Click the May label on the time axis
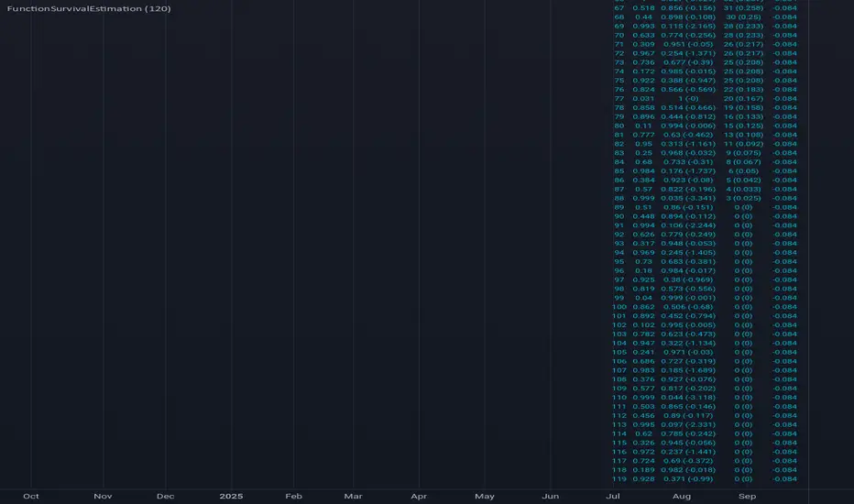The image size is (854, 504). 485,497
